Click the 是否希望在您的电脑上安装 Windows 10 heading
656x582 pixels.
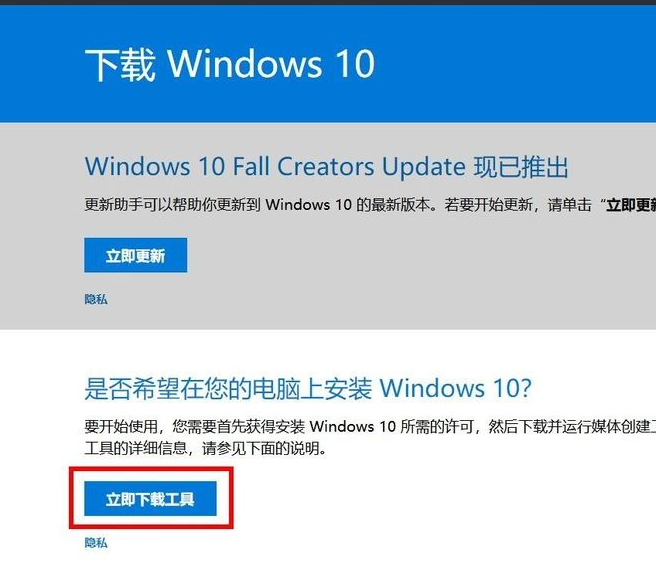click(308, 389)
